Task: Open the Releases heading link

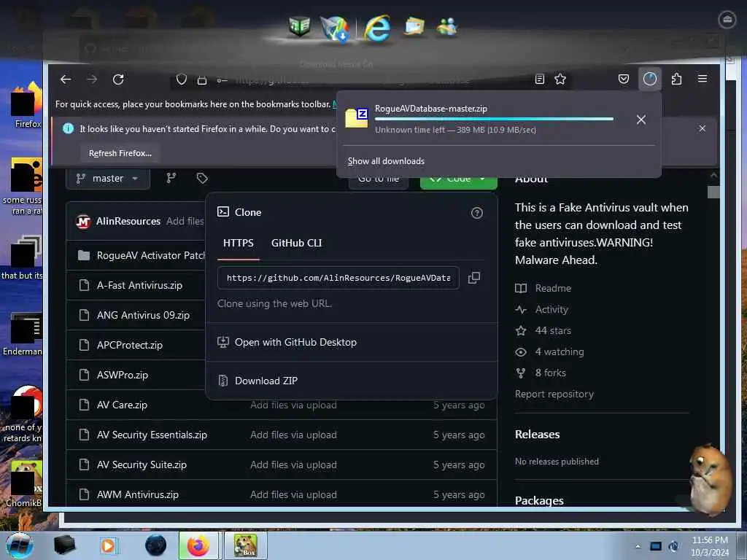Action: click(538, 435)
